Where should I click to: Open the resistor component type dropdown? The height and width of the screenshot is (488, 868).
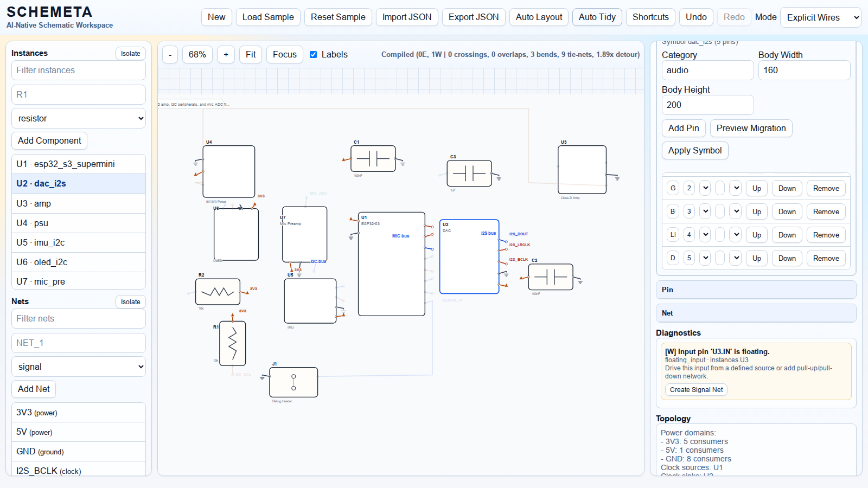[79, 118]
